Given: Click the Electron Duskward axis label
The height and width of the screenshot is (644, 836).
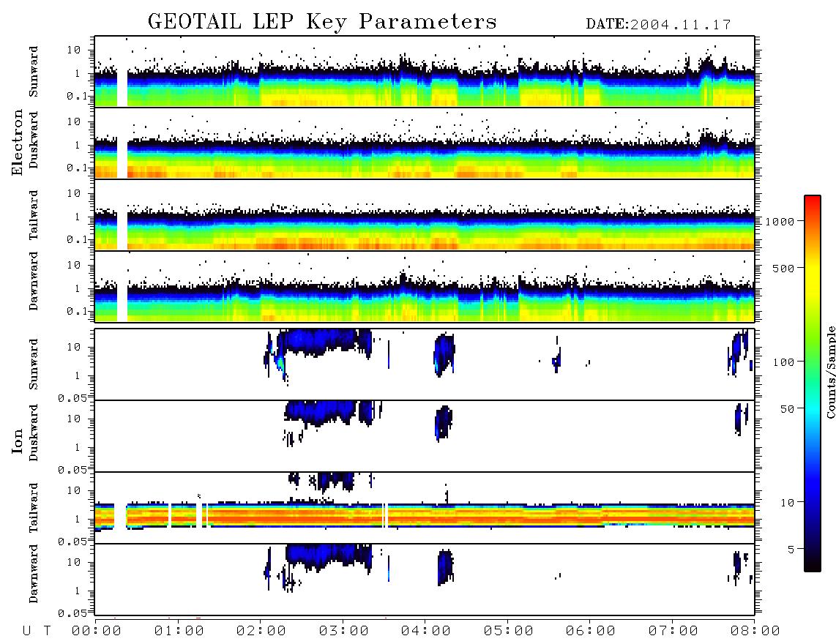Looking at the screenshot, I should click(x=34, y=140).
